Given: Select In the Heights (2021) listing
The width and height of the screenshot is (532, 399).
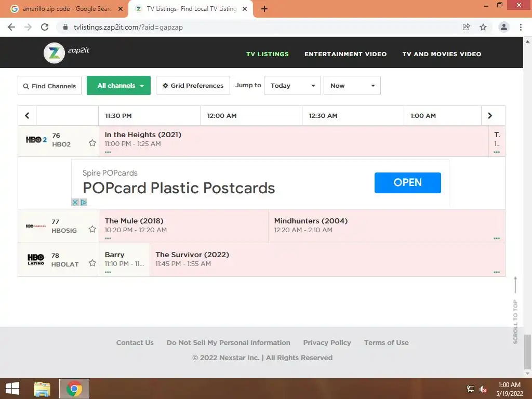Looking at the screenshot, I should tap(294, 141).
